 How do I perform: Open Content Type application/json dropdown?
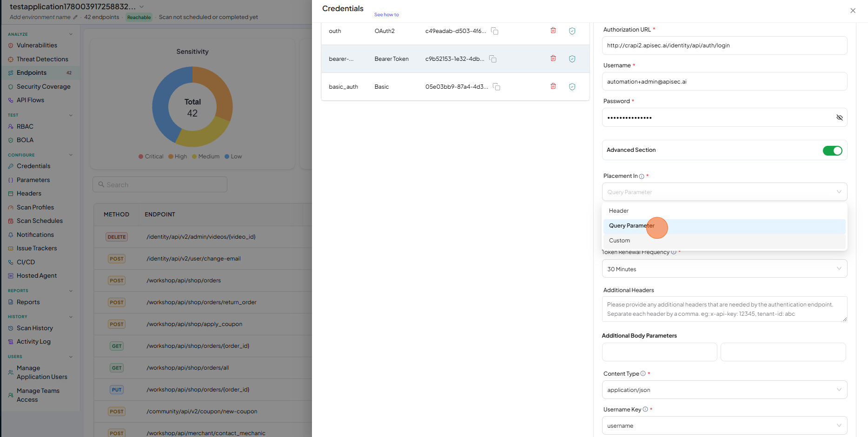(724, 390)
